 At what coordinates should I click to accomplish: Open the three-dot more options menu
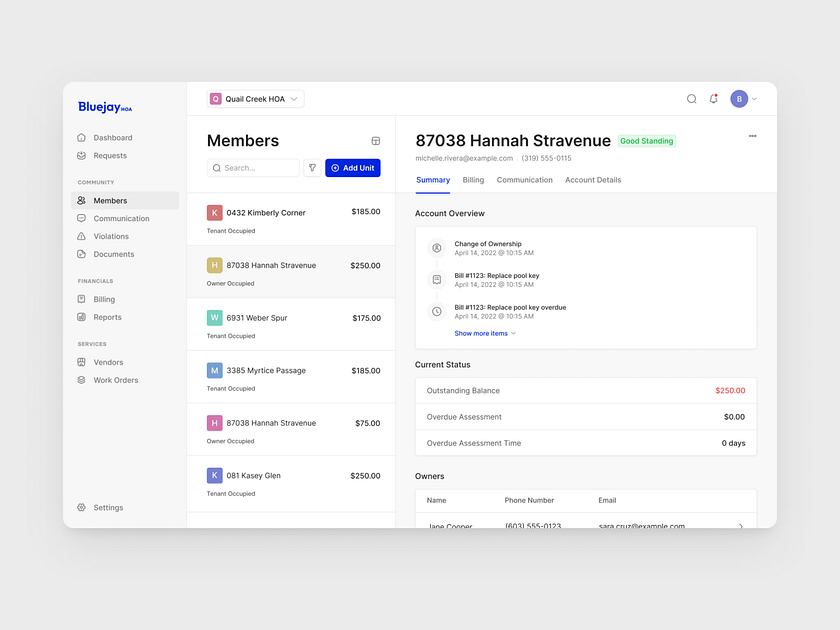click(x=752, y=136)
